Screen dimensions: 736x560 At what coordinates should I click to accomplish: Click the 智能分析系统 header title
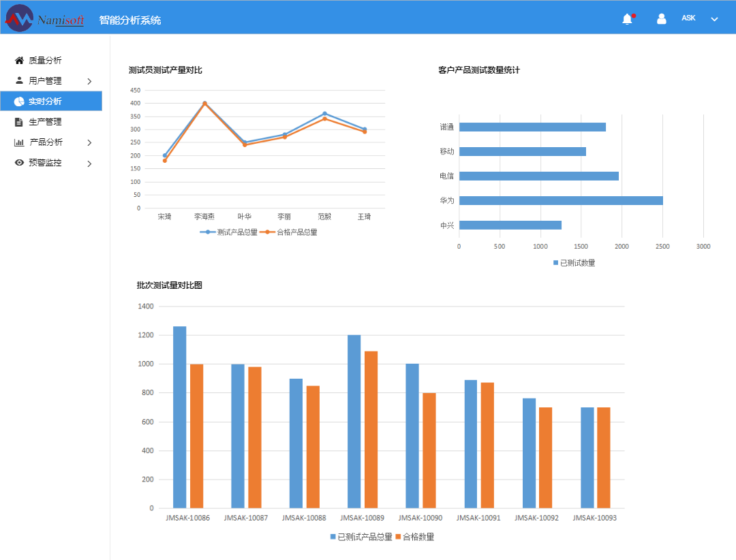click(130, 20)
